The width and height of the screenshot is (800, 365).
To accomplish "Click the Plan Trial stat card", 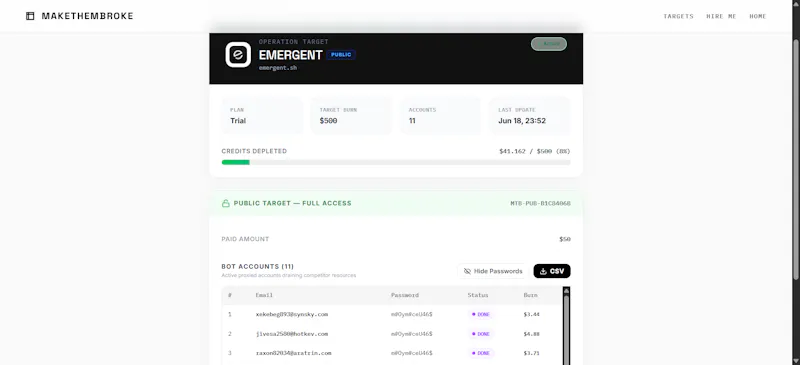I will point(262,115).
